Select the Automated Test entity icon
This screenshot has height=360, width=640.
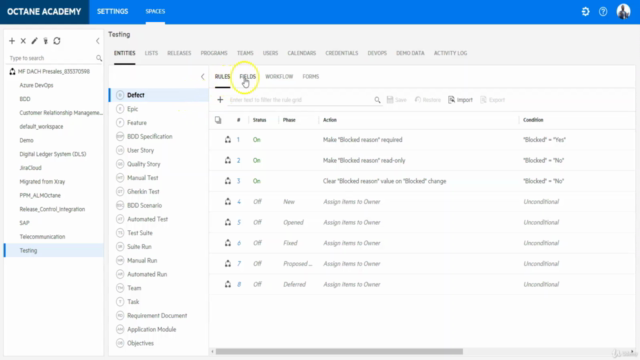click(x=120, y=219)
